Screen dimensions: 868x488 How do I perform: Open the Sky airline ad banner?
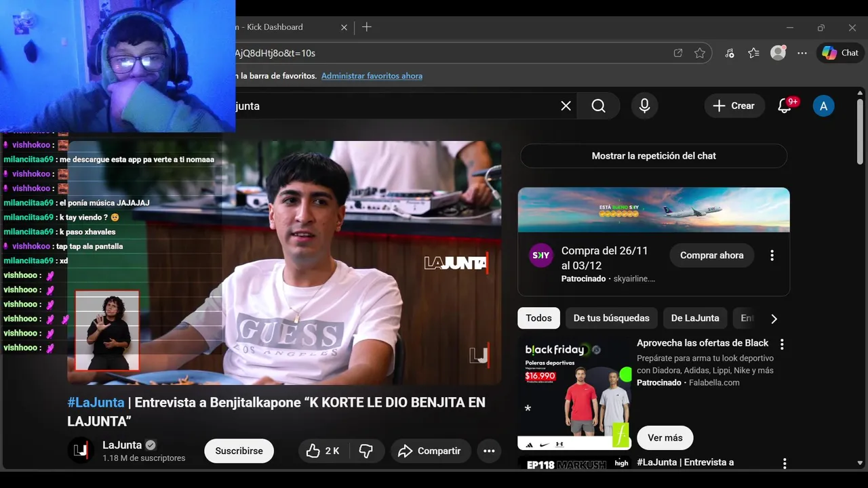[x=654, y=210]
